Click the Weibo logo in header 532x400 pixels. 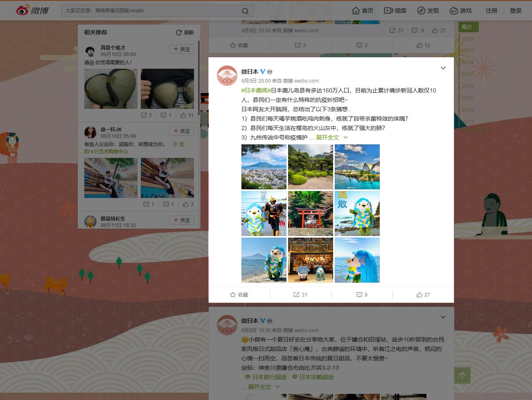click(x=32, y=10)
